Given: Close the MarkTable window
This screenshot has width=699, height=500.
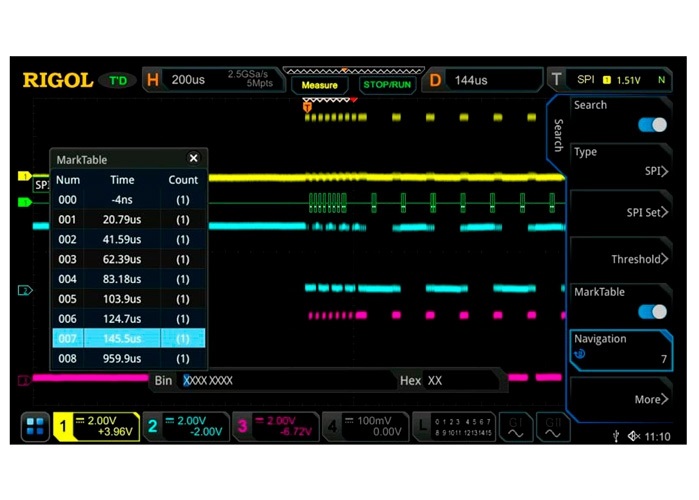Looking at the screenshot, I should pyautogui.click(x=193, y=158).
